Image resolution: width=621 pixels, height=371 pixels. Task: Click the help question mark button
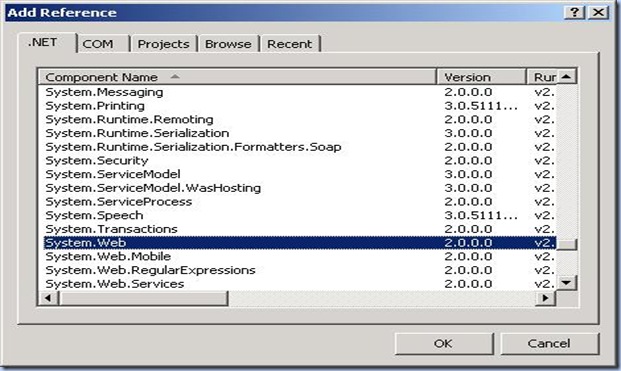(574, 13)
